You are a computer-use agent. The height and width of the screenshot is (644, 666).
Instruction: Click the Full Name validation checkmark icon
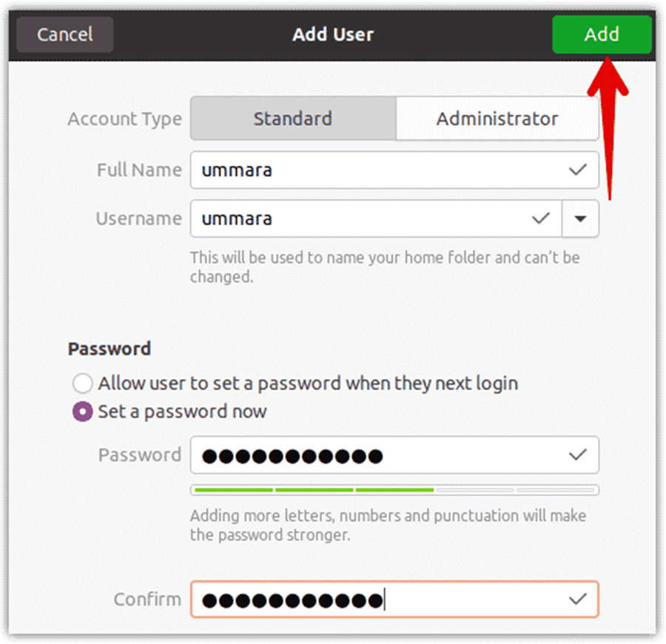[x=577, y=170]
